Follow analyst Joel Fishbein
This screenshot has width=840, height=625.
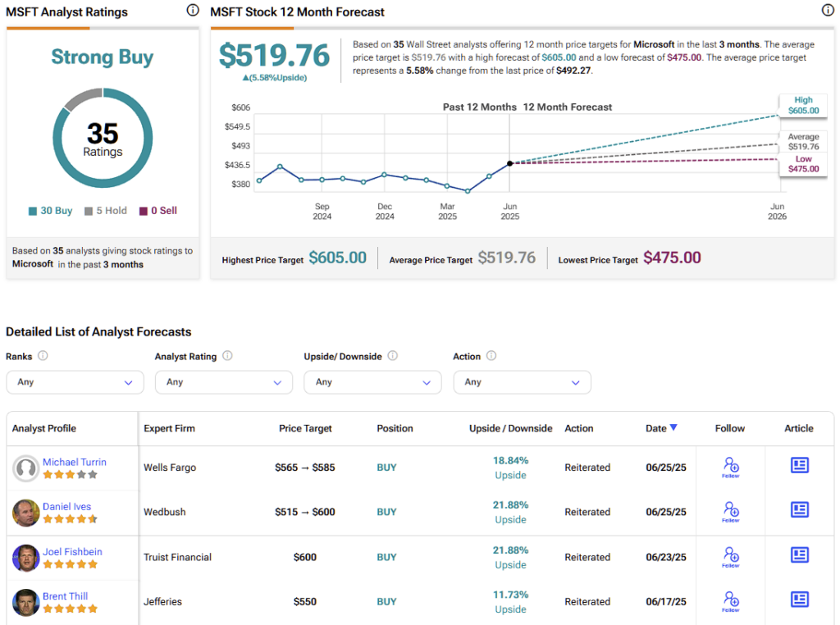coord(731,556)
